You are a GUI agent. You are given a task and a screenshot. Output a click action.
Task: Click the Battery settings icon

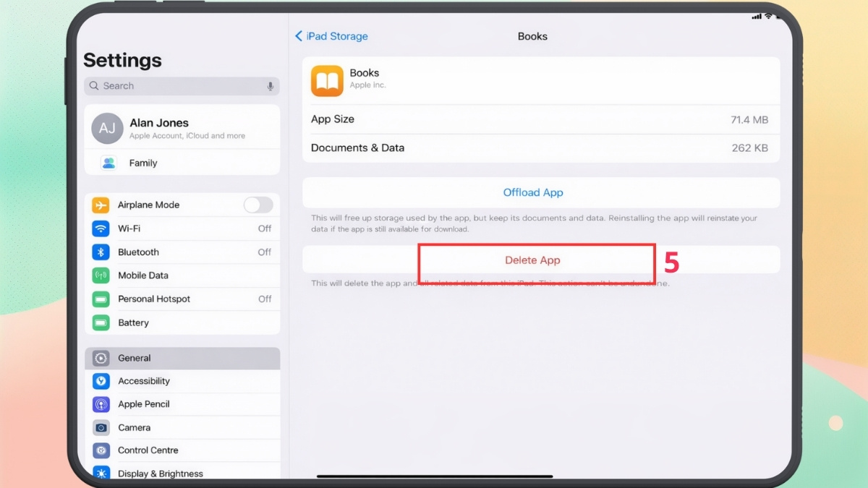coord(102,322)
